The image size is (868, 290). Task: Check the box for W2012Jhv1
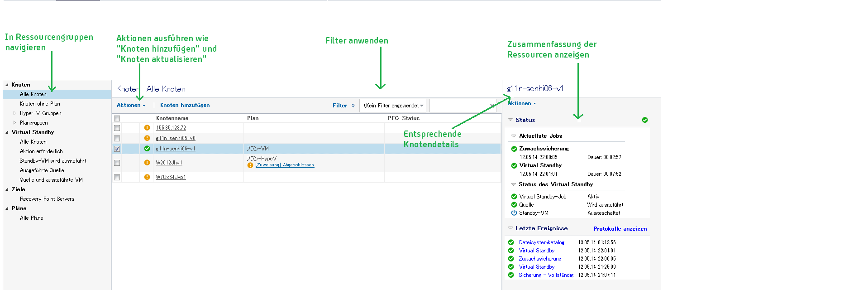tap(117, 163)
